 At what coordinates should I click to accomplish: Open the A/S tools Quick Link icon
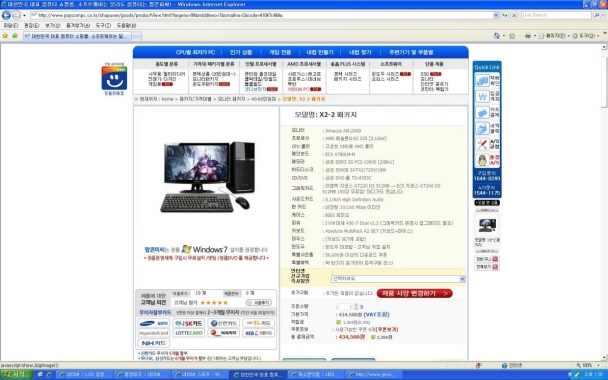[x=482, y=144]
